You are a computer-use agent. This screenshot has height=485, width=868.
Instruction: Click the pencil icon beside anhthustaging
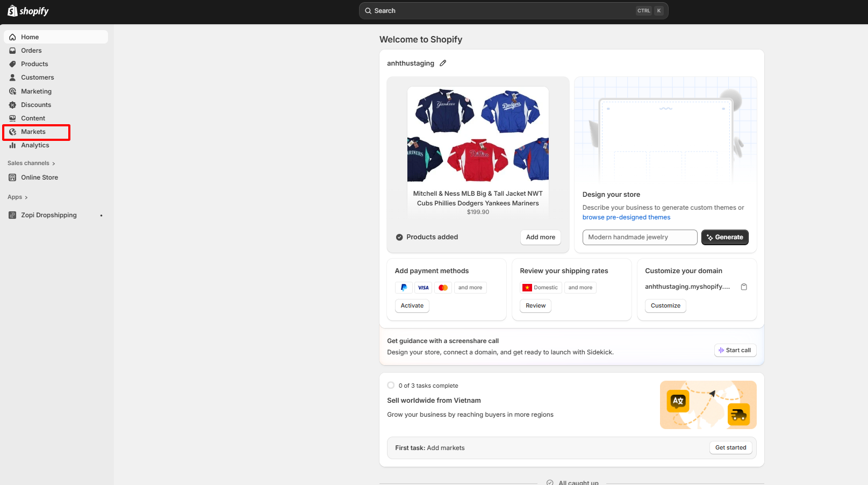[x=443, y=63]
